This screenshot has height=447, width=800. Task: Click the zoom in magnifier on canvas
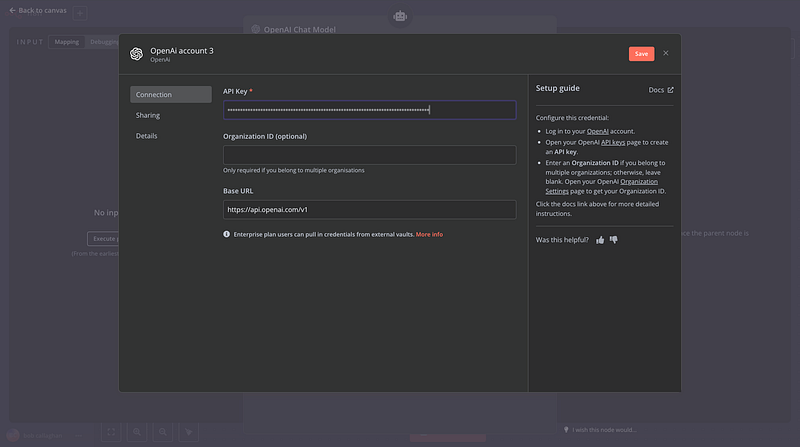pyautogui.click(x=136, y=432)
